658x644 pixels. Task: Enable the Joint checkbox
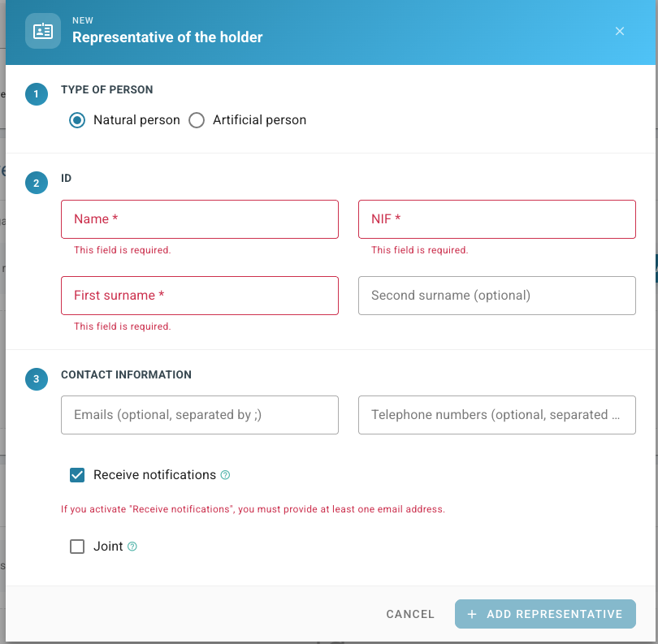point(77,547)
